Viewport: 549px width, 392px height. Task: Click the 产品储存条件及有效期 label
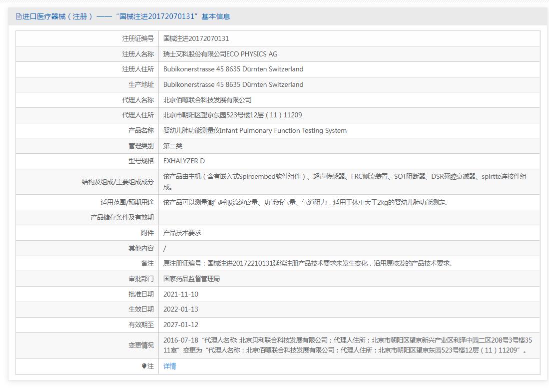[122, 217]
